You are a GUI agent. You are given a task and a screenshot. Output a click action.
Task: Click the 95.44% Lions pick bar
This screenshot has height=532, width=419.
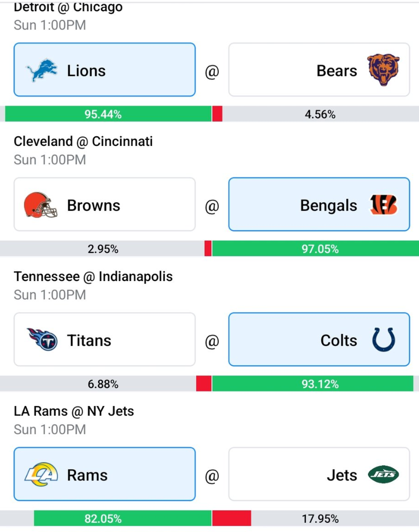[108, 114]
